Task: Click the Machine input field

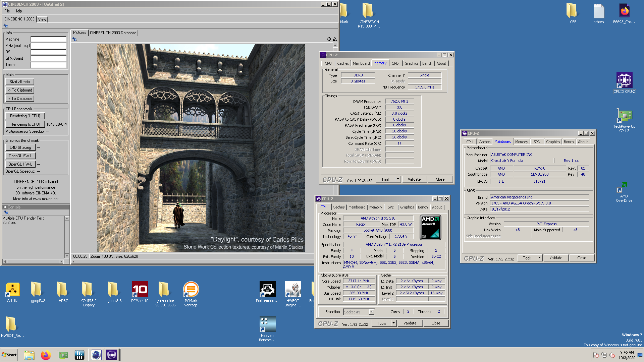Action: (x=49, y=39)
